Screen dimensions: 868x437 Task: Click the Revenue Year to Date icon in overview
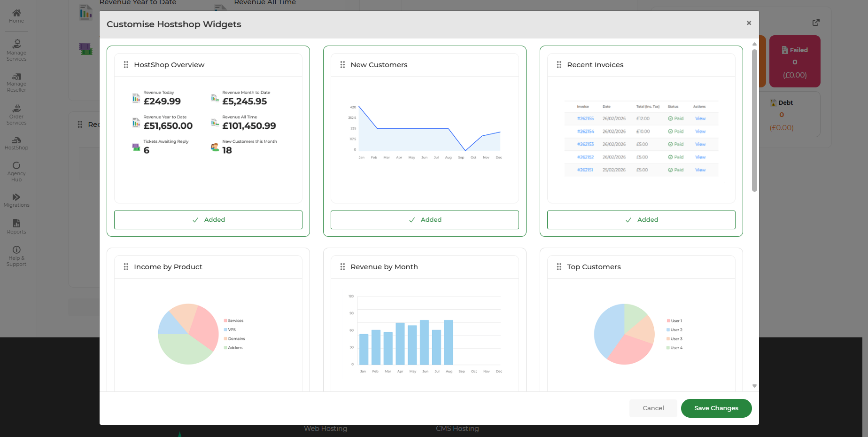pyautogui.click(x=136, y=122)
